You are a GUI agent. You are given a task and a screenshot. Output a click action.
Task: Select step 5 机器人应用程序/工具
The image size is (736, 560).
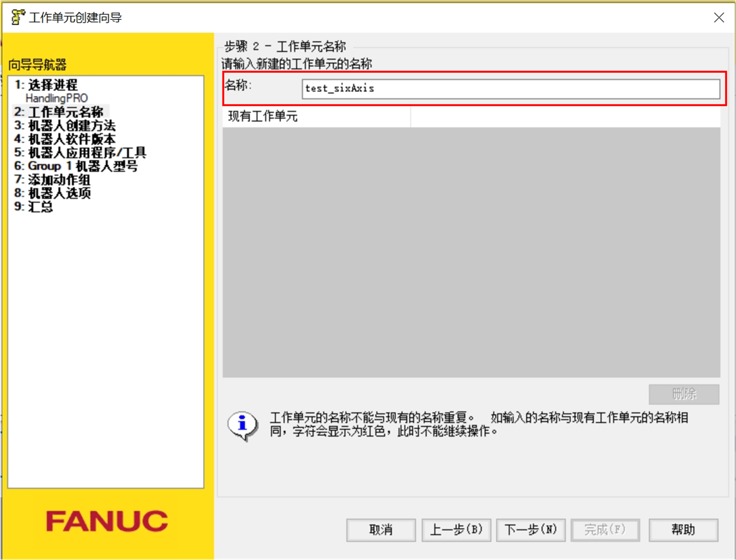79,153
